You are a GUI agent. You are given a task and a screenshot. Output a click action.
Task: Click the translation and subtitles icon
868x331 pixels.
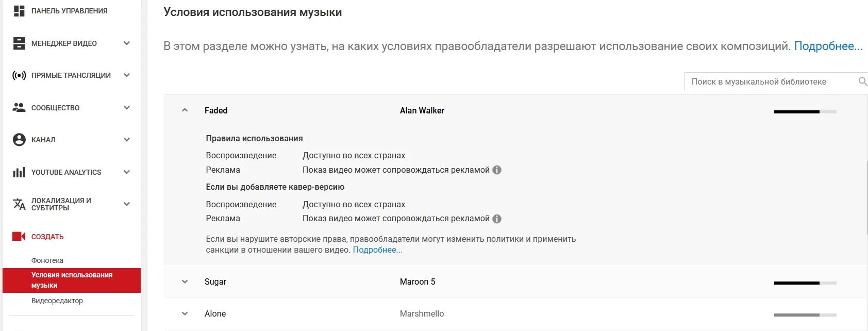click(x=19, y=204)
